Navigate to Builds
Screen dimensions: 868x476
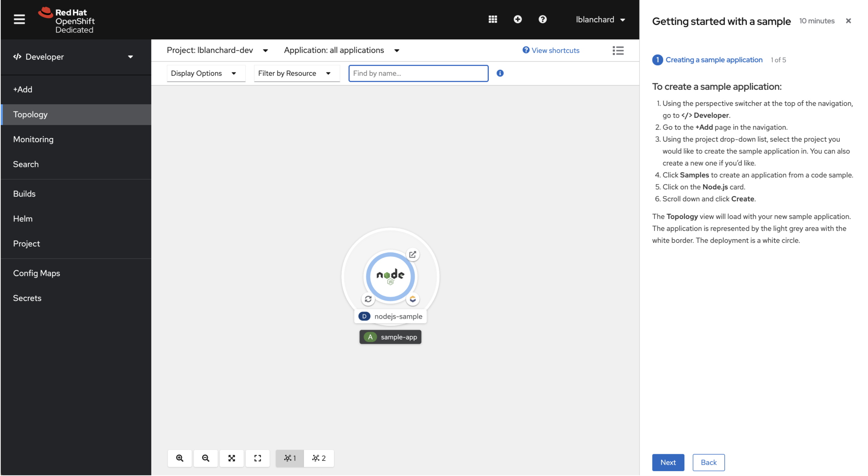click(76, 194)
